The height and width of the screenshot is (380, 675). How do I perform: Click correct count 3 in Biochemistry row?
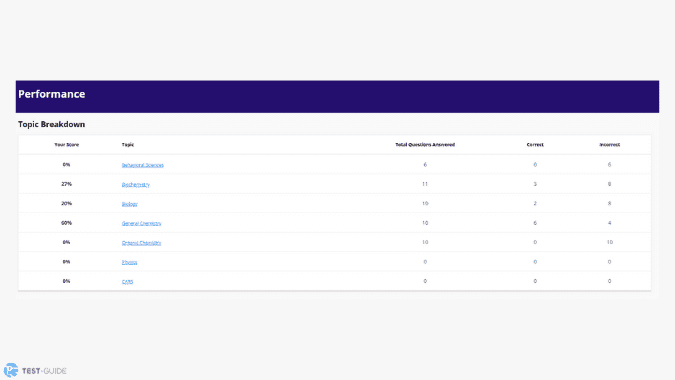tap(535, 184)
